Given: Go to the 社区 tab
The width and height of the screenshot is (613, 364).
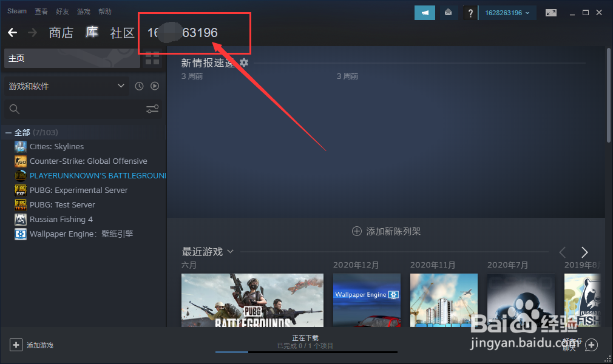Looking at the screenshot, I should (123, 33).
